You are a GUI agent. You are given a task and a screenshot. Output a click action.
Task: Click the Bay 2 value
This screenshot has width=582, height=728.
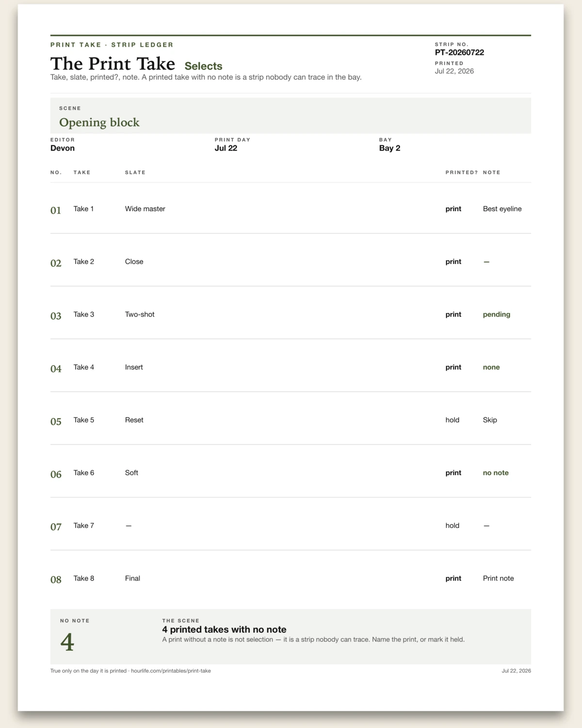[389, 148]
